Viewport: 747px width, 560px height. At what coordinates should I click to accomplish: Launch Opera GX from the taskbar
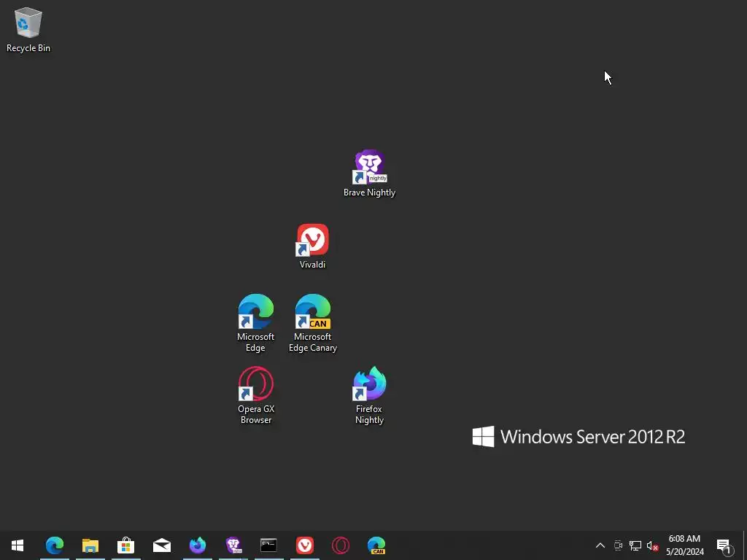[341, 545]
